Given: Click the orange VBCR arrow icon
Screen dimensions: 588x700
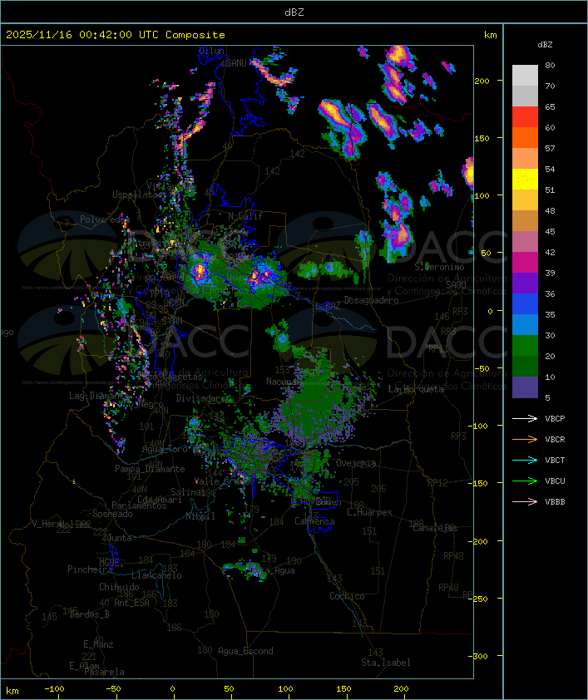Looking at the screenshot, I should pos(525,439).
